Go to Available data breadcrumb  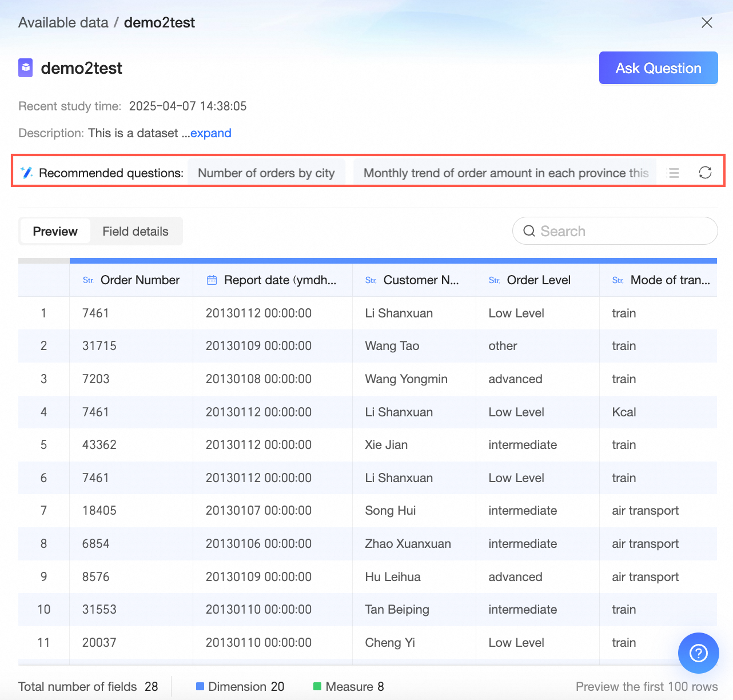[x=63, y=22]
